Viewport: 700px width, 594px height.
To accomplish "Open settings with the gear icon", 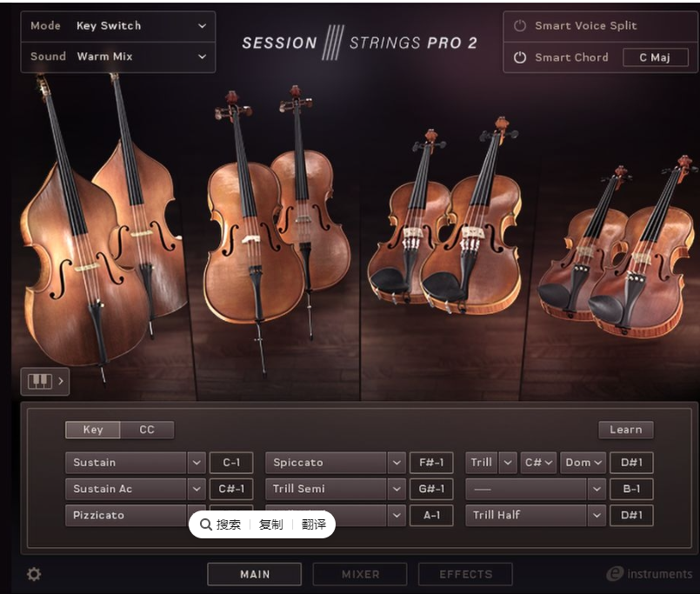I will click(x=32, y=574).
